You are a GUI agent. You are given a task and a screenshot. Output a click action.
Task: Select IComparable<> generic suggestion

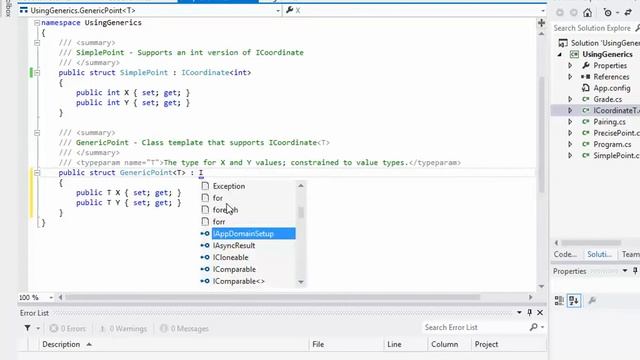coord(238,281)
